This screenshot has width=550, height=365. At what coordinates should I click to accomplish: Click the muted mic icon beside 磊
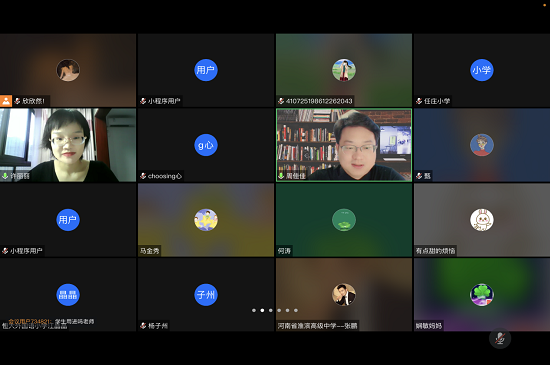419,176
